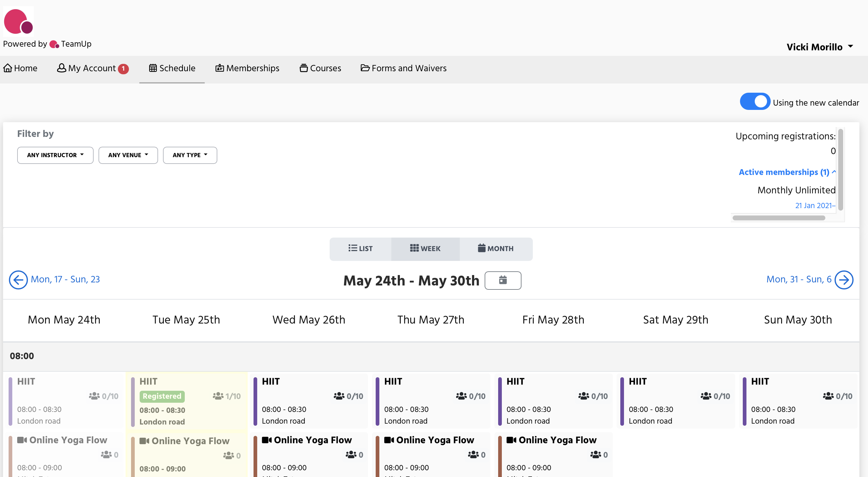Image resolution: width=868 pixels, height=477 pixels.
Task: Click the Home house icon
Action: click(8, 68)
